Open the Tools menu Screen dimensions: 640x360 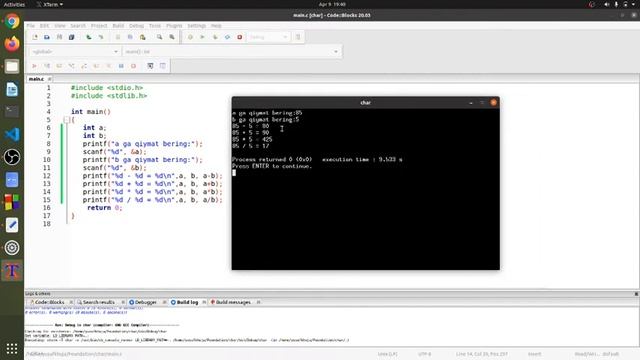(x=155, y=26)
